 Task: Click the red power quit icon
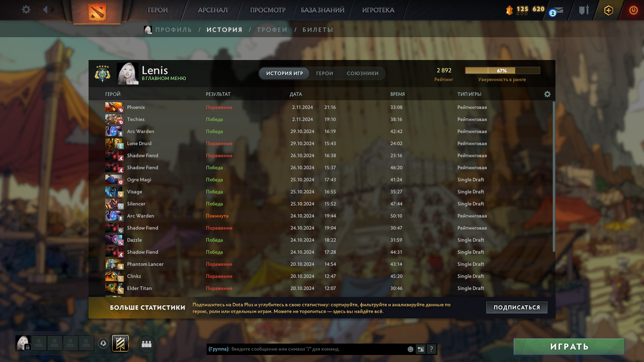(x=633, y=10)
